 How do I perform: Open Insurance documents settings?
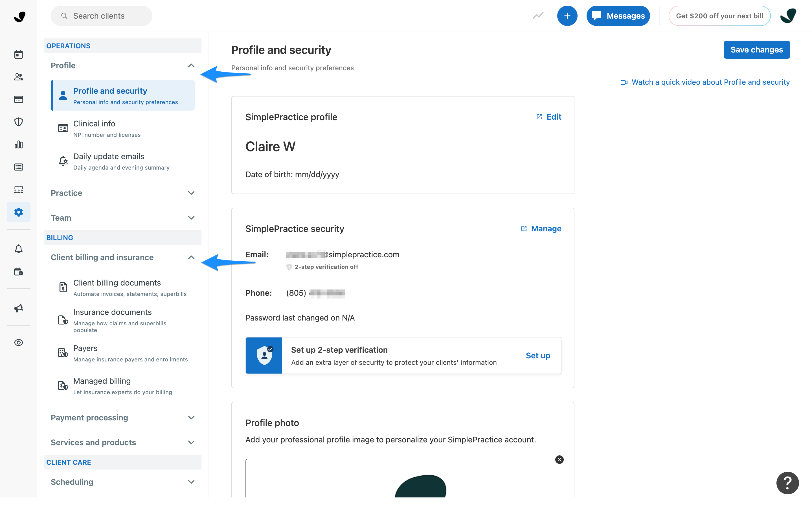[122, 320]
